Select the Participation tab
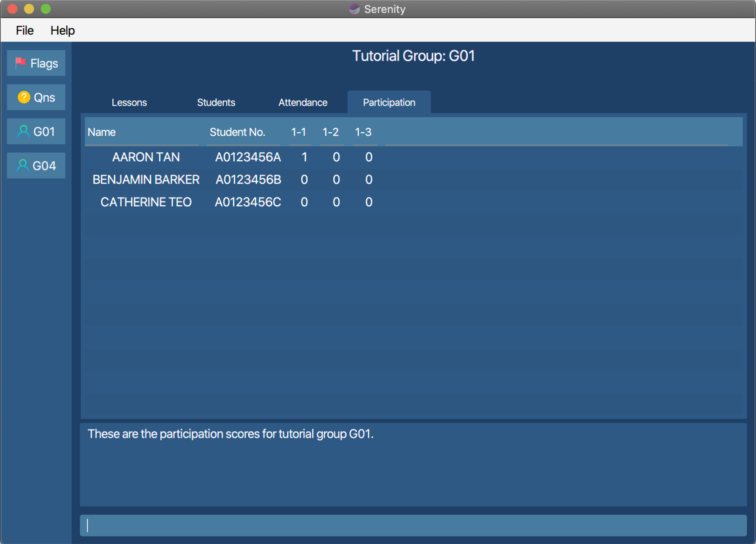Screen dimensions: 756x544 (389, 102)
